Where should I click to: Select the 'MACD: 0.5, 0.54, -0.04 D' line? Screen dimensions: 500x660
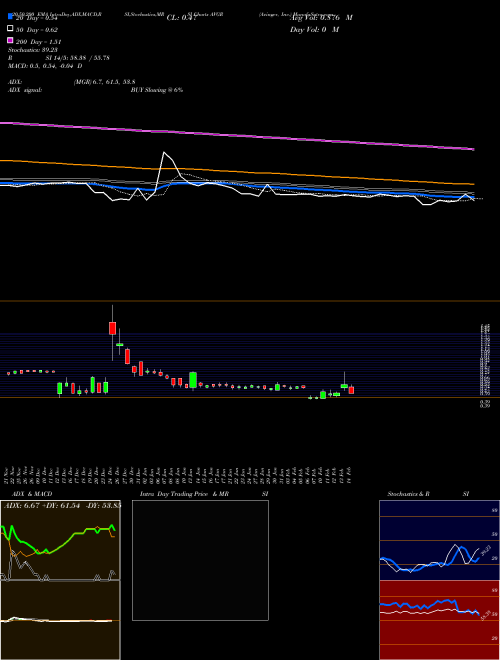pyautogui.click(x=45, y=66)
